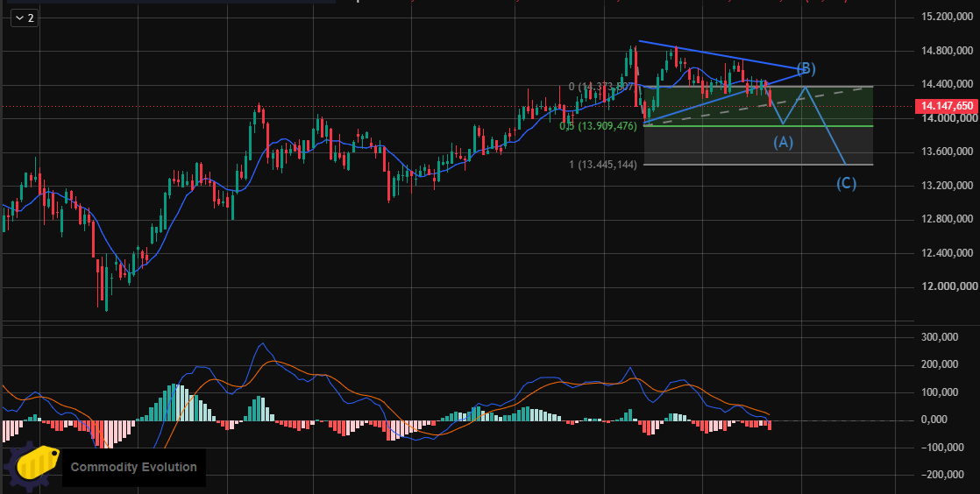Click the 12.800,000 price axis label
The image size is (980, 494).
tap(946, 219)
